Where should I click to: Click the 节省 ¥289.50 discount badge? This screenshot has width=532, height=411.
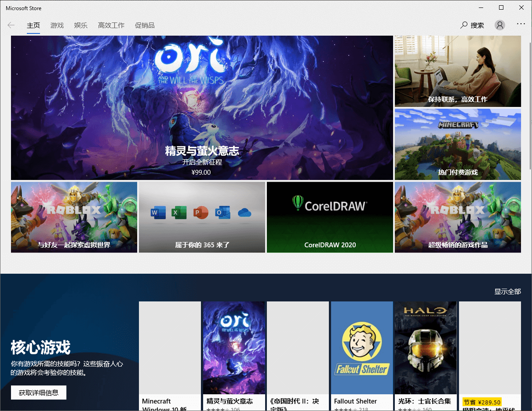tap(482, 402)
